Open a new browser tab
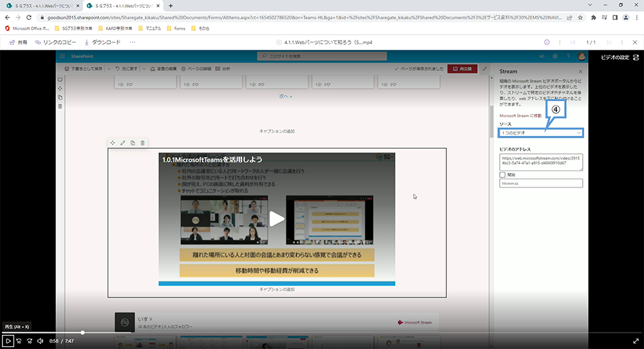Image resolution: width=644 pixels, height=349 pixels. tap(171, 6)
